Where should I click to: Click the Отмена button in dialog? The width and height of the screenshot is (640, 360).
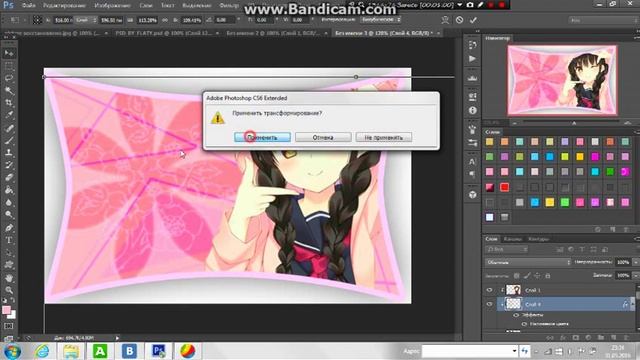tap(323, 138)
